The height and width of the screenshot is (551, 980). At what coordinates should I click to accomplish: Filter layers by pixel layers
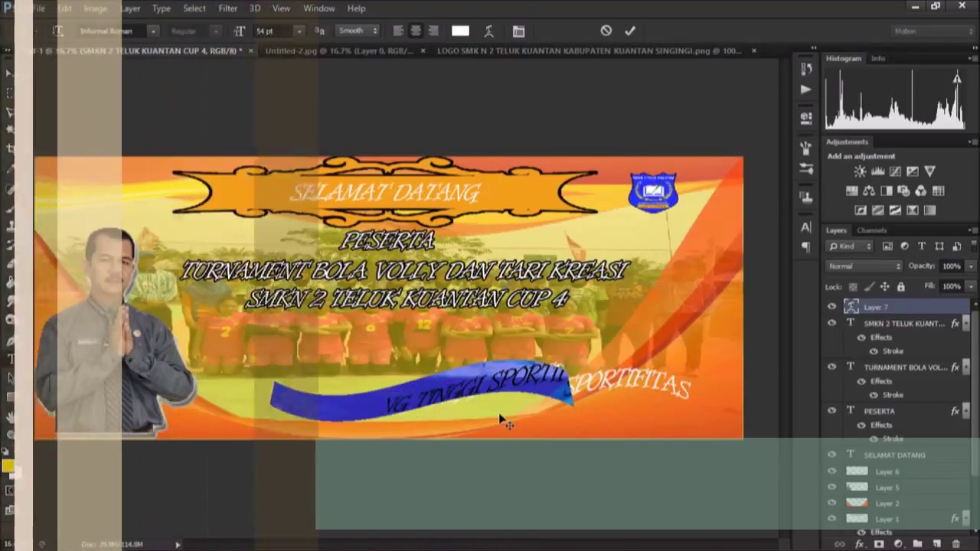pos(887,246)
